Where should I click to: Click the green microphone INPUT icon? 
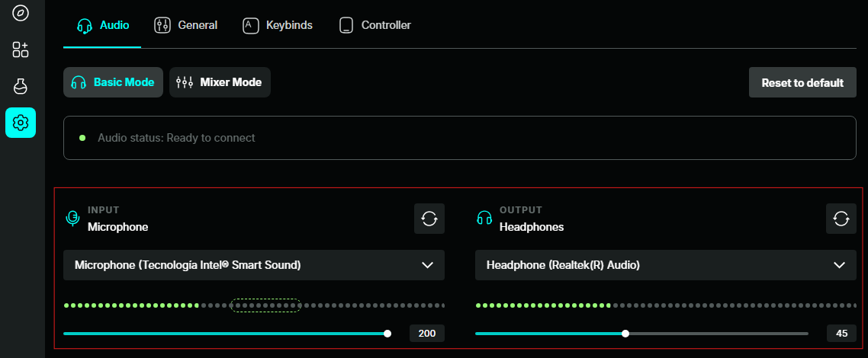72,218
